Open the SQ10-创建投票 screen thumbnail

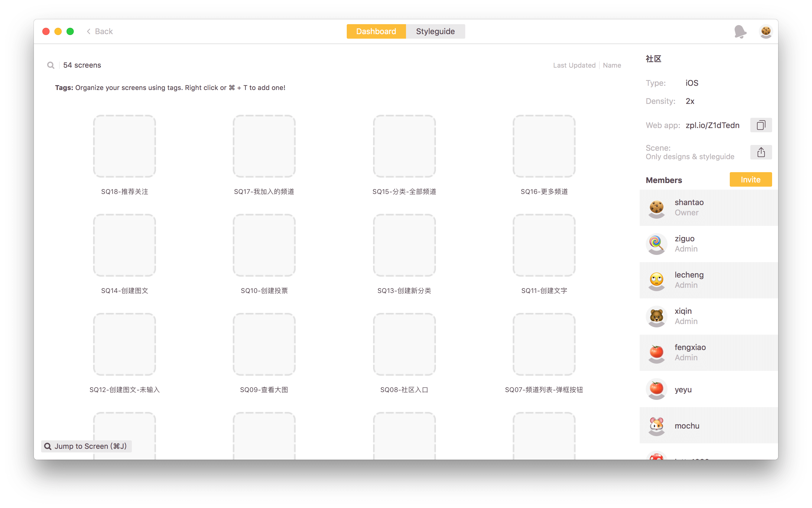(264, 245)
